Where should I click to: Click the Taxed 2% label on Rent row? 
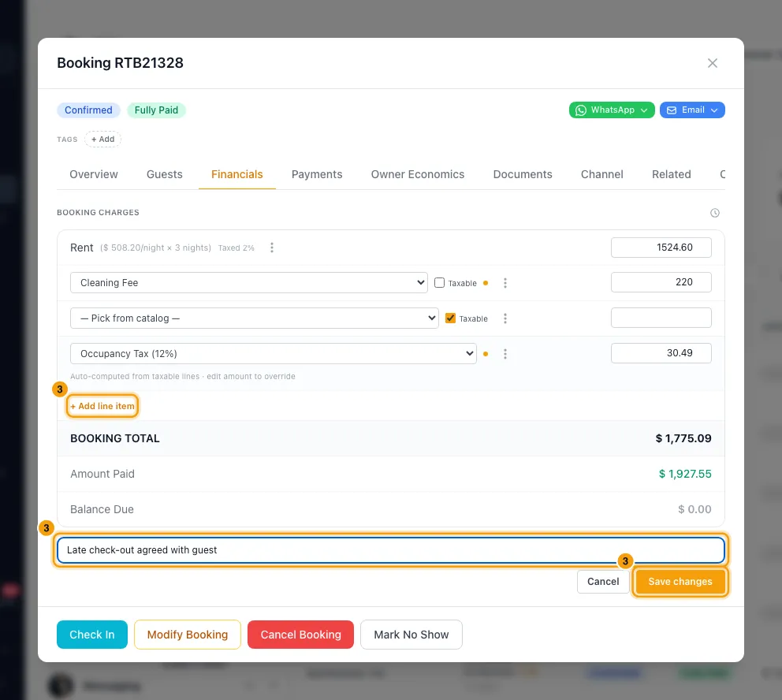click(x=236, y=248)
